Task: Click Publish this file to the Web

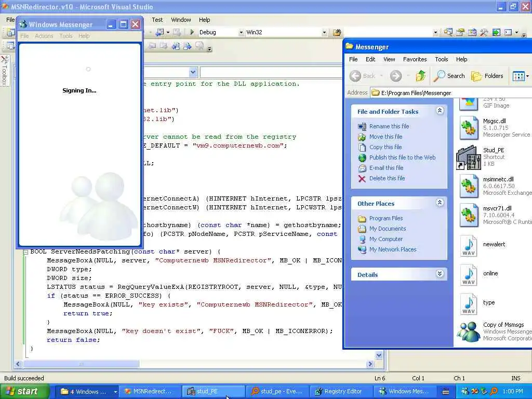Action: coord(403,157)
